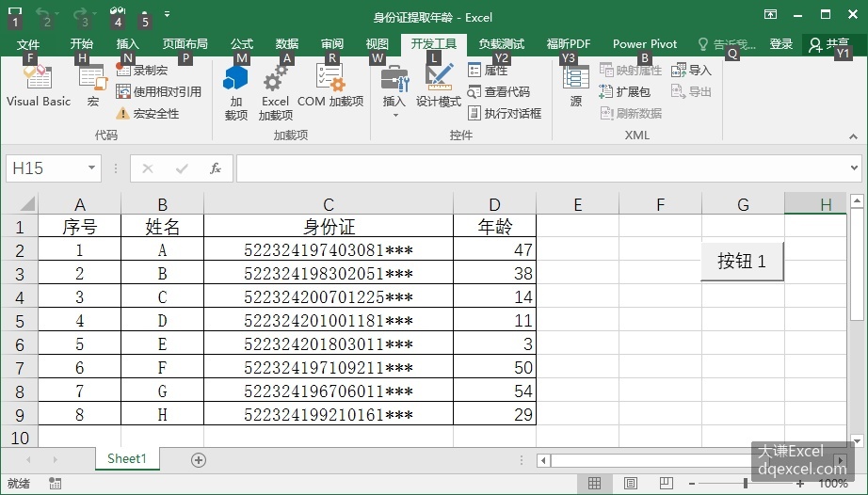Open Ribbon Display Options
Viewport: 868px width, 495px height.
click(771, 14)
